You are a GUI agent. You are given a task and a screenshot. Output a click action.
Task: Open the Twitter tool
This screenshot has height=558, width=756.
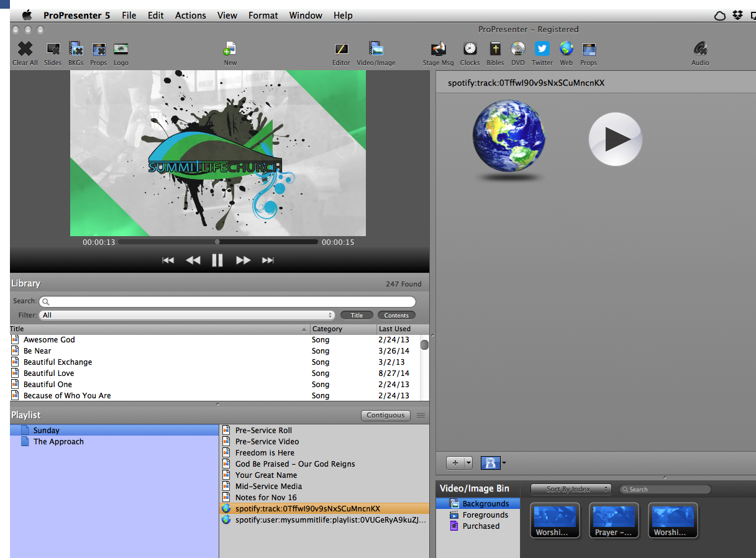pos(542,49)
